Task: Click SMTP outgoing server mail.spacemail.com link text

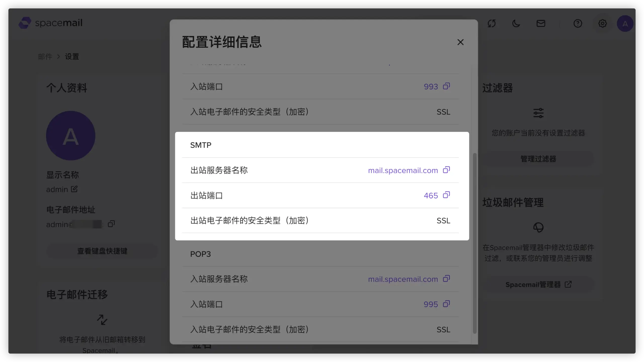Action: tap(403, 170)
